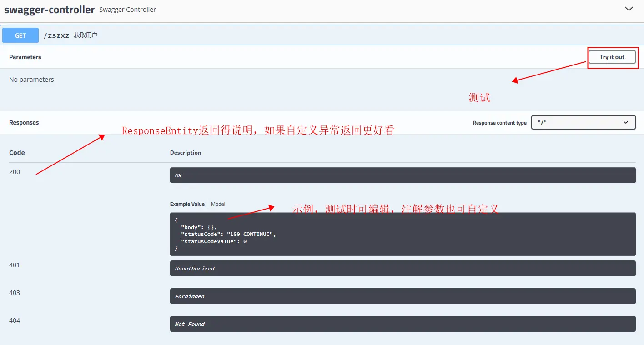Click the Unauthorized response description
The image size is (644, 345).
pyautogui.click(x=403, y=268)
